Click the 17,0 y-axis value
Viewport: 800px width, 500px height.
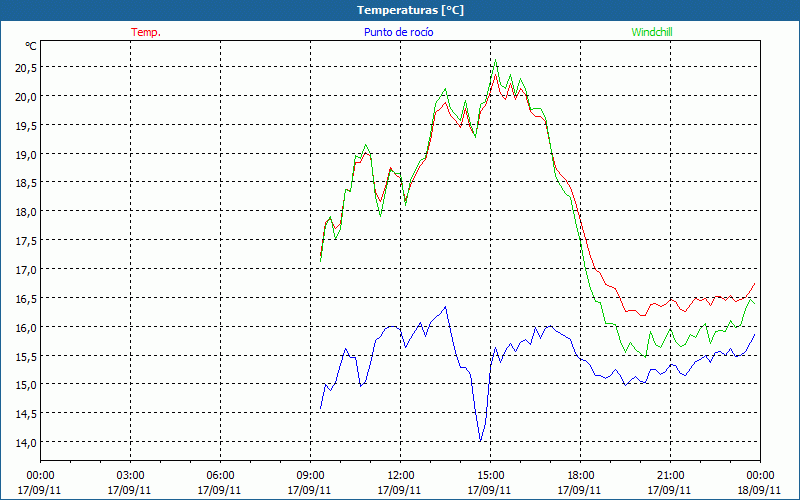pyautogui.click(x=25, y=269)
